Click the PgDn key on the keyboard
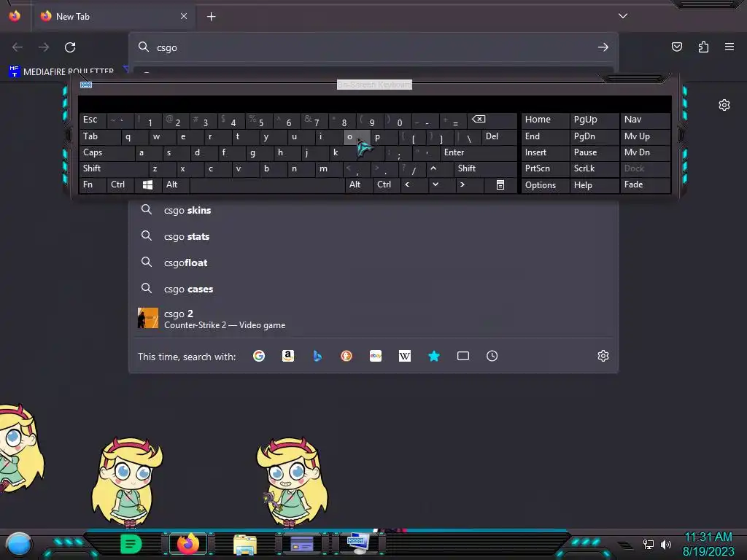747x560 pixels. tap(594, 136)
